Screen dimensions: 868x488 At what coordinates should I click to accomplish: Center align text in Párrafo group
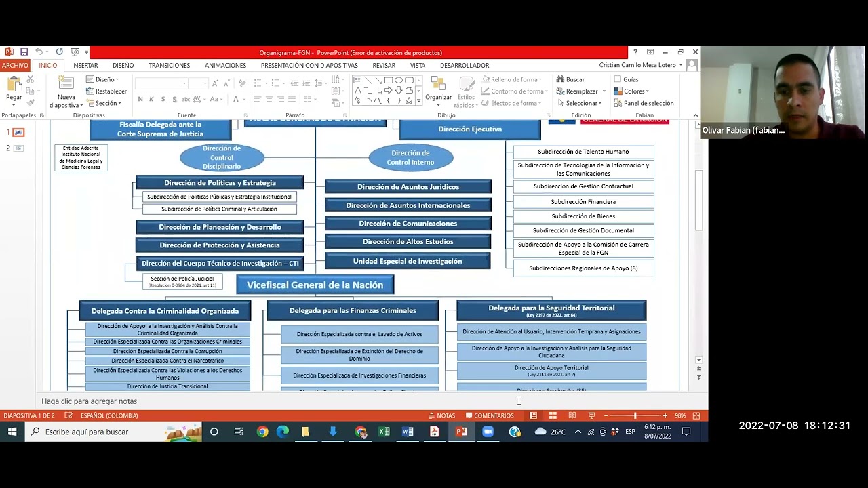point(269,99)
